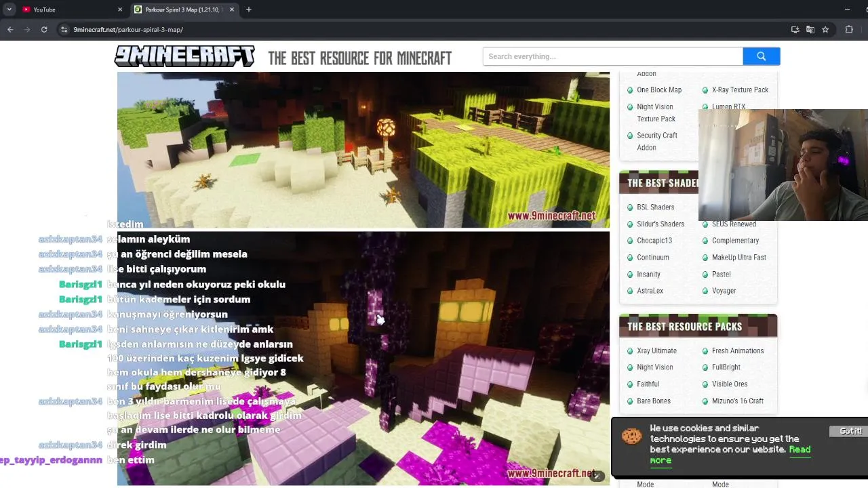Open the Pastel shader link
868x488 pixels.
[721, 274]
